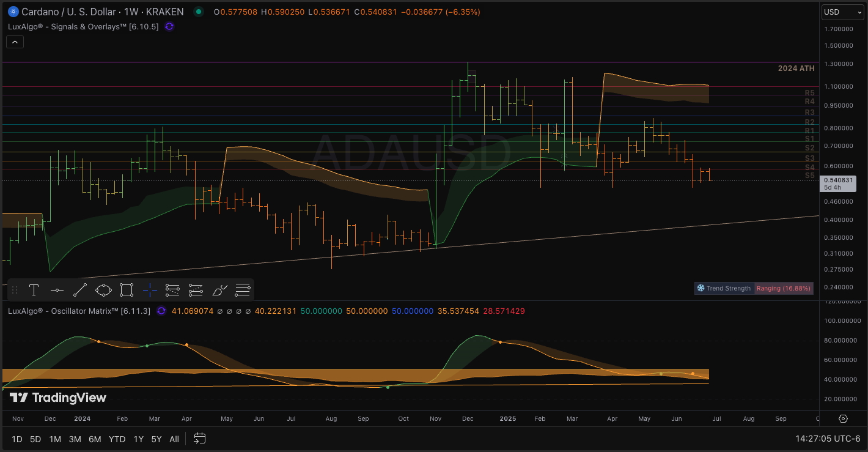Image resolution: width=868 pixels, height=452 pixels.
Task: Collapse the indicator legend with chevron button
Action: (15, 42)
